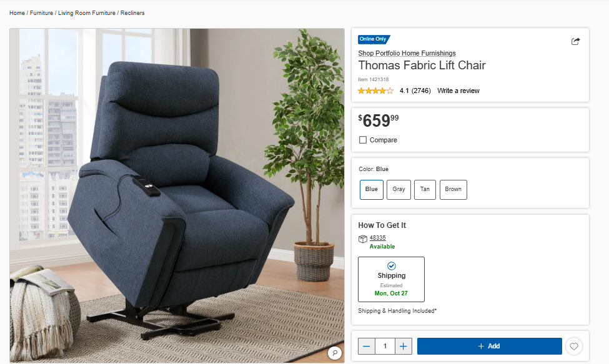Go to Furniture breadcrumb

coord(42,13)
